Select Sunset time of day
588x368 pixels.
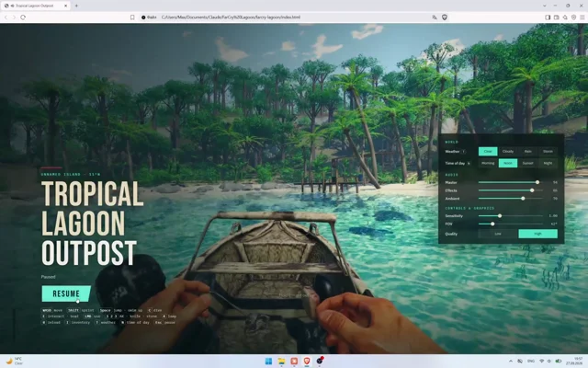pos(528,163)
